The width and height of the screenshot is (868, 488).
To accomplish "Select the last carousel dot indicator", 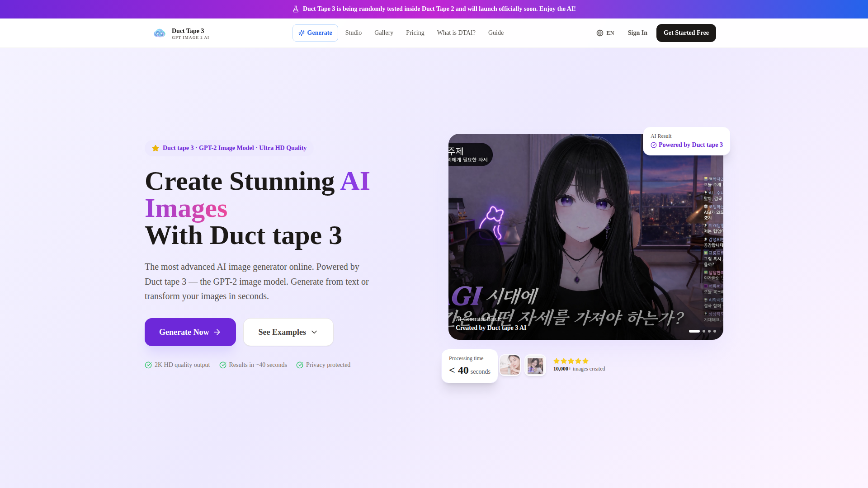I will [715, 331].
